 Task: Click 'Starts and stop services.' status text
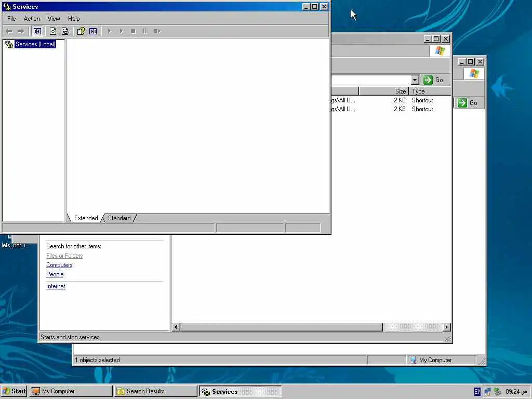tap(70, 337)
